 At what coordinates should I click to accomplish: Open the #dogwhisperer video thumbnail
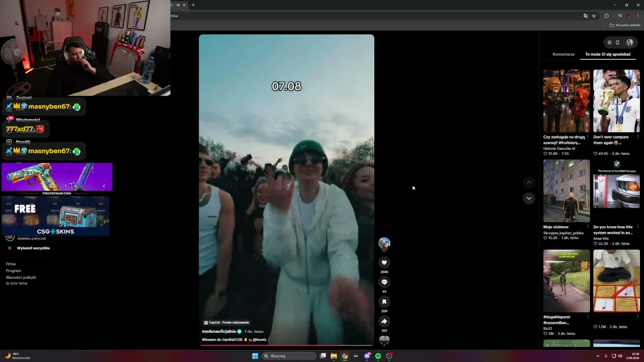[x=567, y=281]
